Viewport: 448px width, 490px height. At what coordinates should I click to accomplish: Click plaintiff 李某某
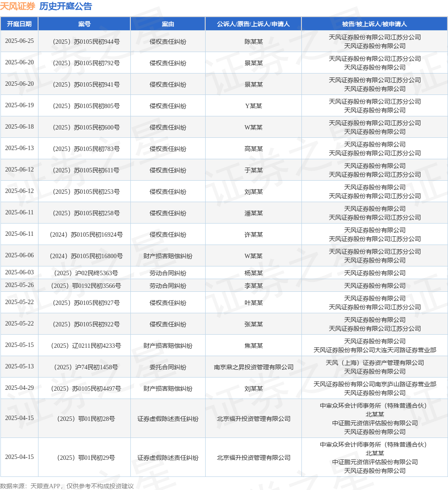253,286
